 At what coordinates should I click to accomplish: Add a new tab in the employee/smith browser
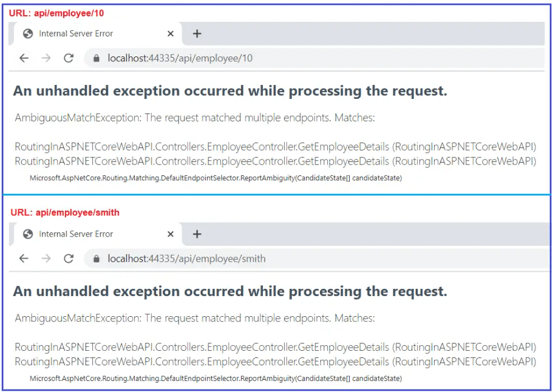pos(197,234)
